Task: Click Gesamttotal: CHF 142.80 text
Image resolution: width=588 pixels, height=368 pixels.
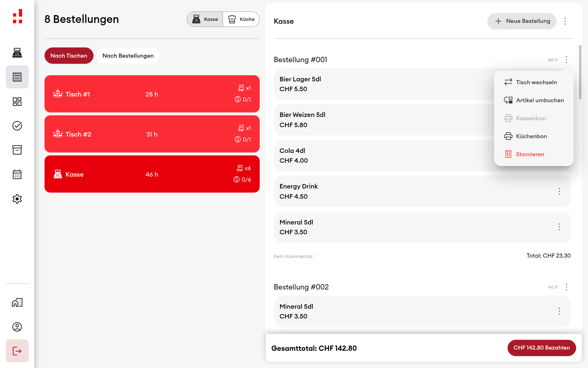Action: [314, 348]
